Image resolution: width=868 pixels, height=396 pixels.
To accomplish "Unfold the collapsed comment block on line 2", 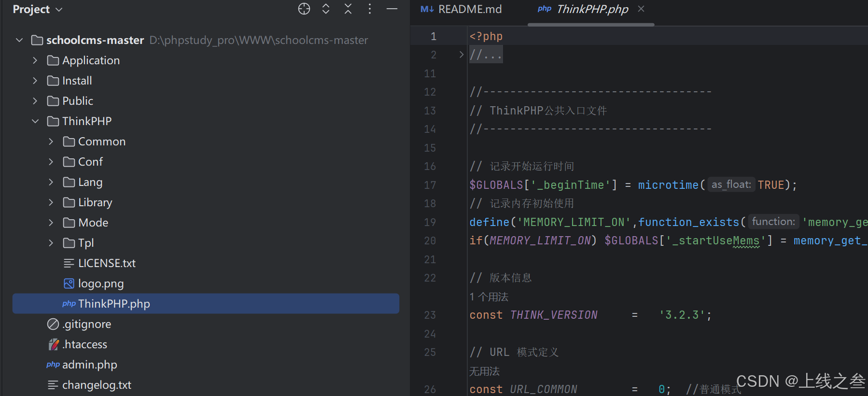I will (x=462, y=55).
